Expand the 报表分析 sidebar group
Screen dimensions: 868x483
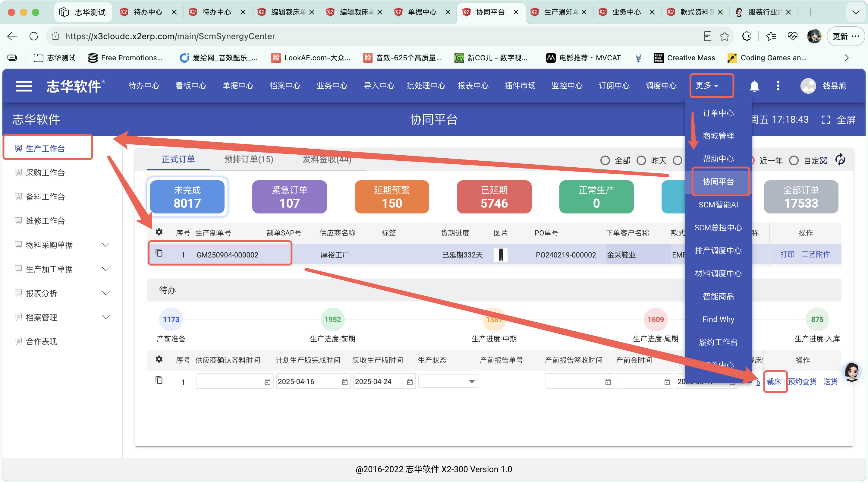(x=106, y=293)
